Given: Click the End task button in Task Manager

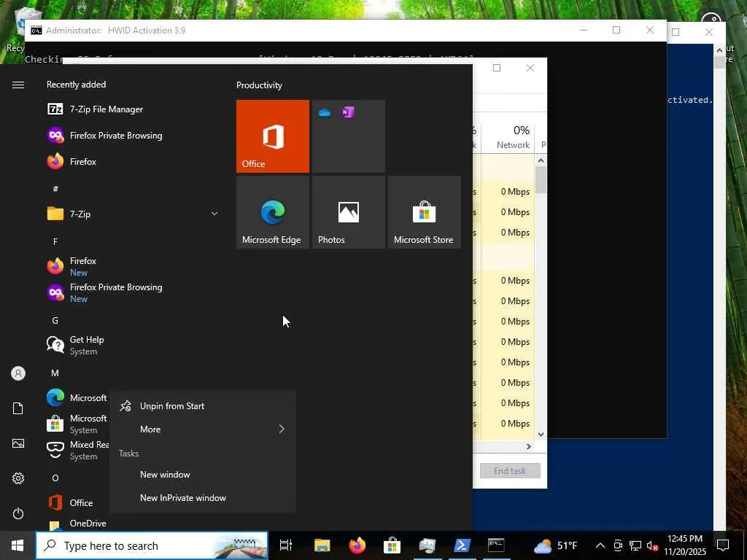Looking at the screenshot, I should click(x=510, y=470).
